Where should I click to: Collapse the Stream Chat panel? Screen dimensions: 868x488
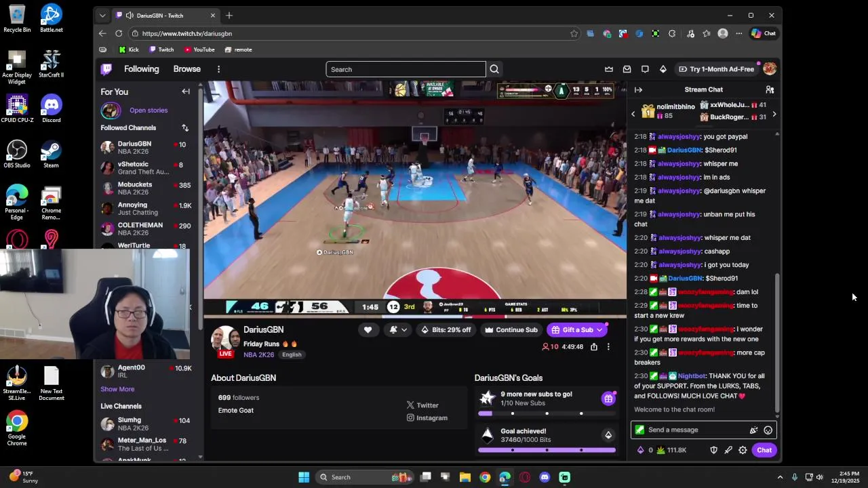click(638, 89)
